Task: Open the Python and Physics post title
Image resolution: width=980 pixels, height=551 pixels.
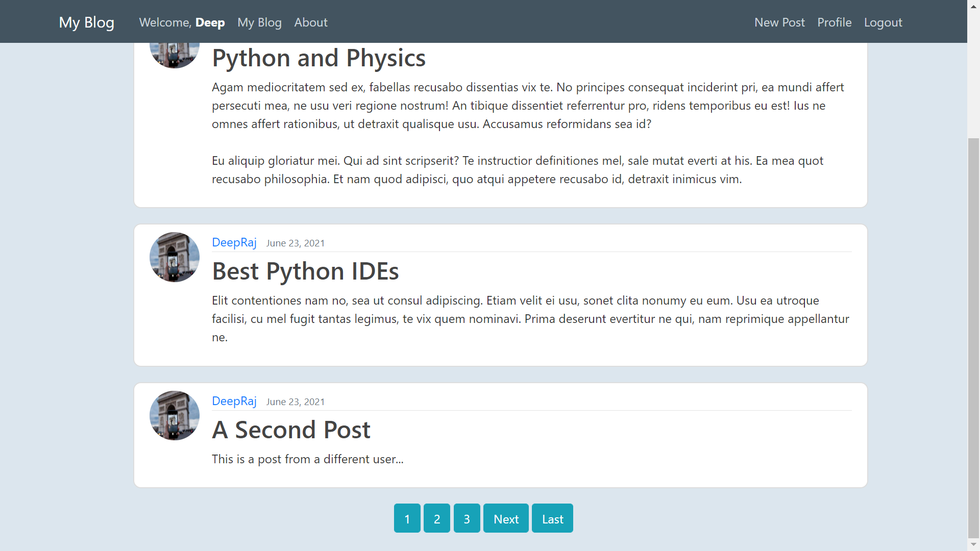Action: [318, 58]
